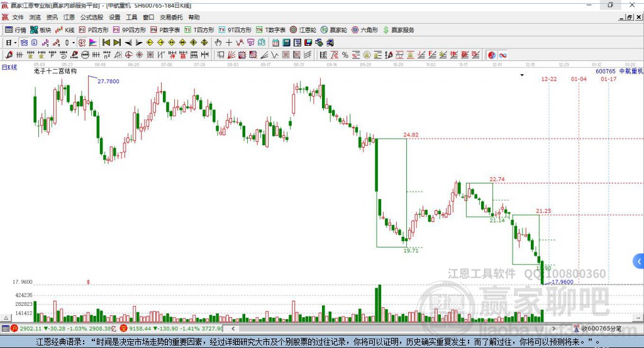Step chart left with black arrow
Screen dimensions: 644x348
[x=128, y=43]
